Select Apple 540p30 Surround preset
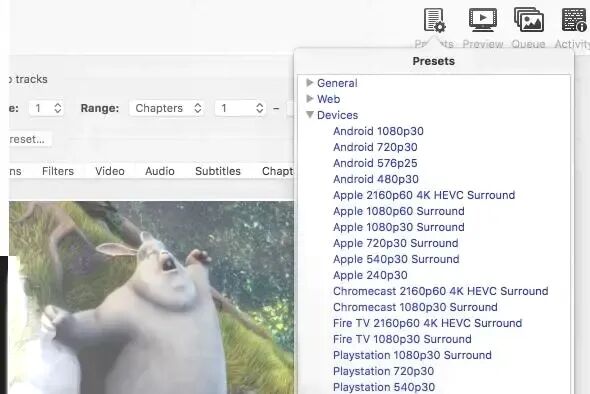Viewport: 590px width, 394px height. coord(396,259)
